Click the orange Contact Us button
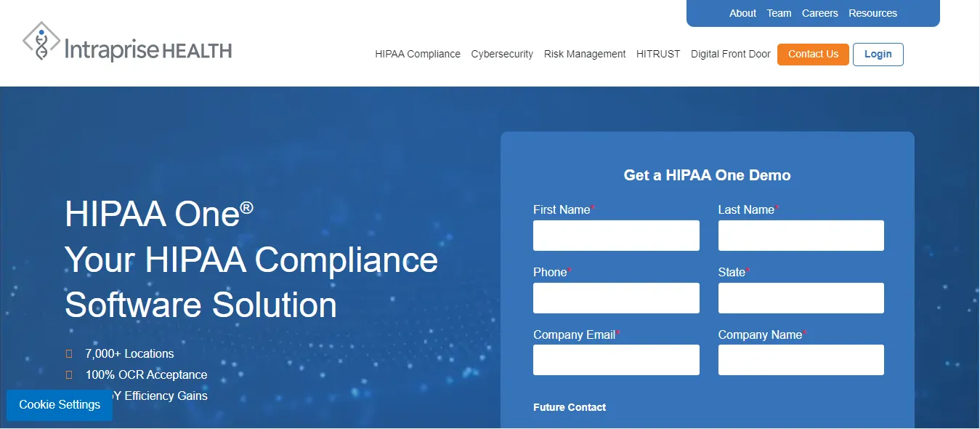 pyautogui.click(x=813, y=55)
